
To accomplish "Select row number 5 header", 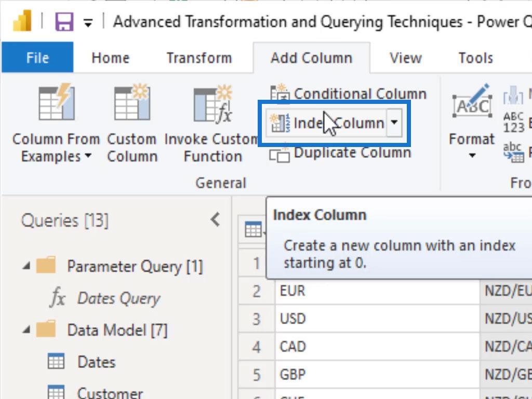I will [x=257, y=375].
